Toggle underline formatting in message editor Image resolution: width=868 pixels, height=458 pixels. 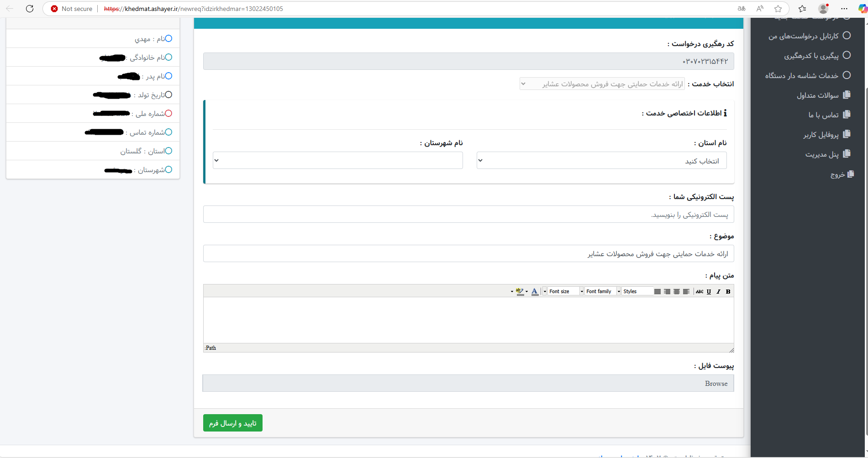click(x=709, y=291)
